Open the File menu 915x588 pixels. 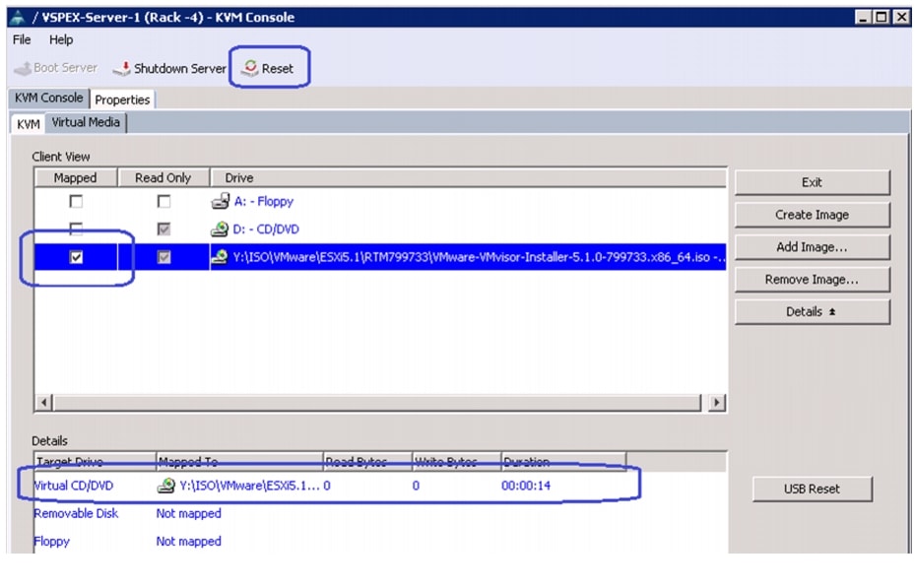point(22,39)
